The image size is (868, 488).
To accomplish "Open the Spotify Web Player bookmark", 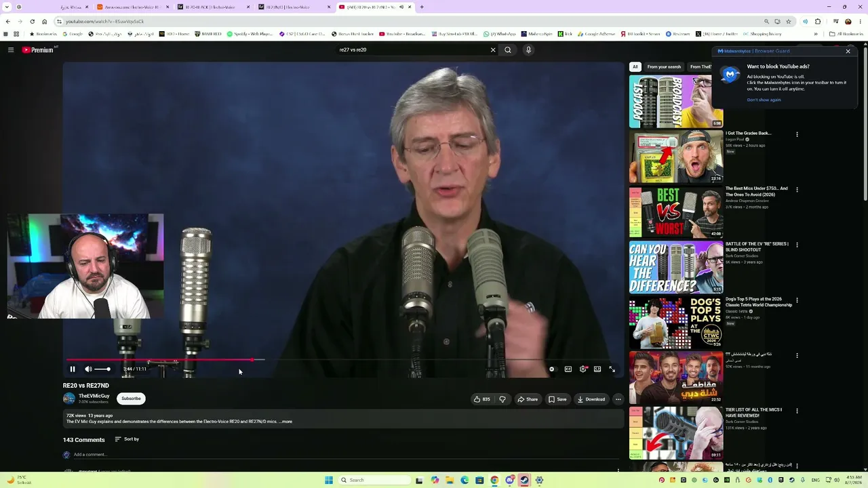I will pyautogui.click(x=250, y=34).
